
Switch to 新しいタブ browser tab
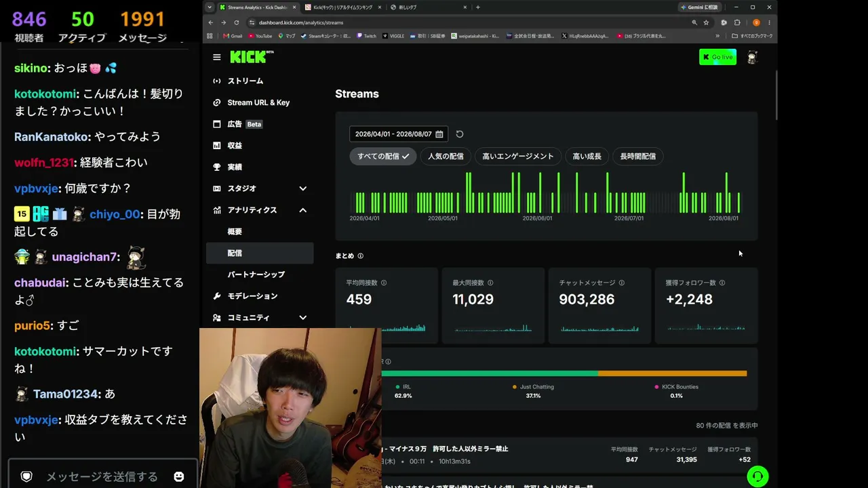tap(428, 7)
